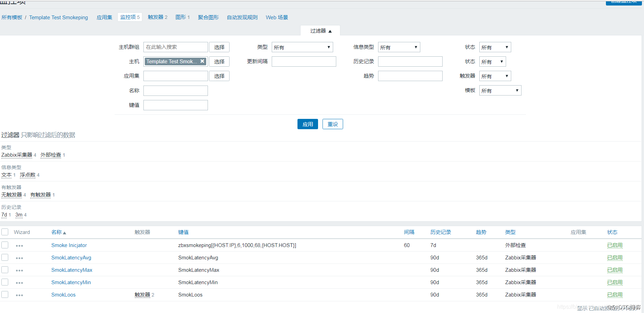
Task: Open the SmokLatencyMin item link
Action: [71, 282]
